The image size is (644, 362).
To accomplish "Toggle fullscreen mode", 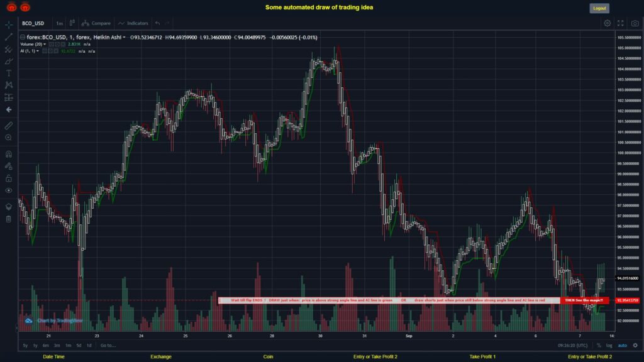I will (621, 23).
